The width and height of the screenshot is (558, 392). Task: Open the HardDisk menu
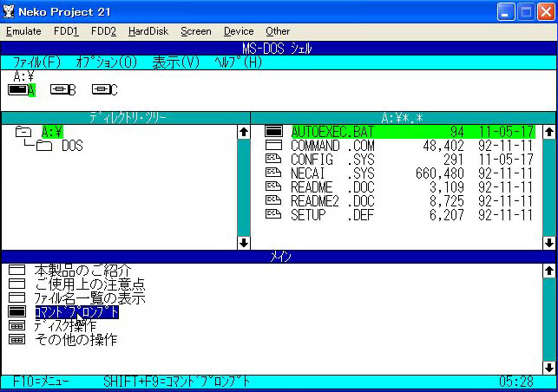coord(148,31)
